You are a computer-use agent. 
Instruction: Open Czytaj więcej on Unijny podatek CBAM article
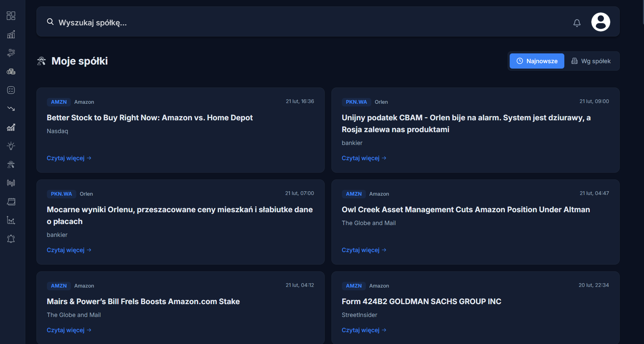point(364,158)
